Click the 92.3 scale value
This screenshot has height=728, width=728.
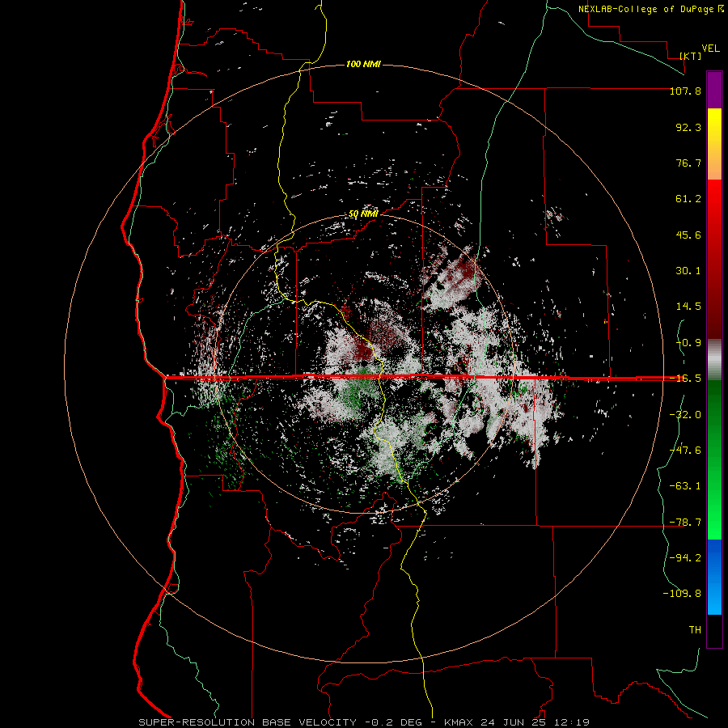click(x=688, y=127)
